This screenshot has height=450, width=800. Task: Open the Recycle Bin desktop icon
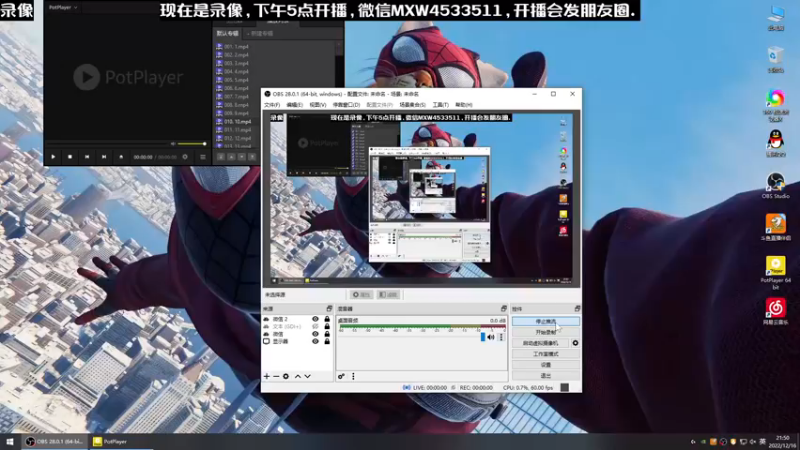[x=776, y=59]
